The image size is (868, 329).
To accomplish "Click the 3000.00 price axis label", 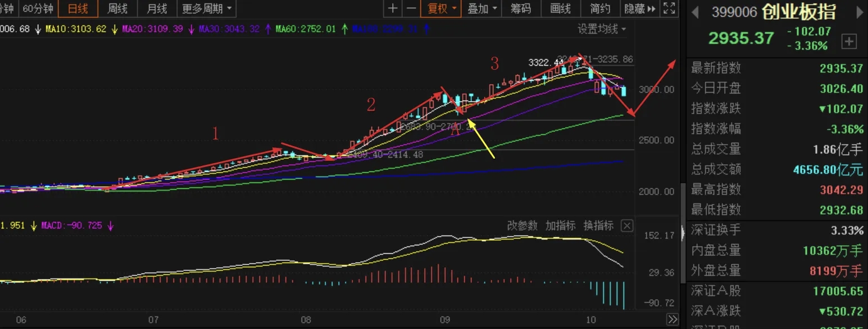I will [x=656, y=89].
